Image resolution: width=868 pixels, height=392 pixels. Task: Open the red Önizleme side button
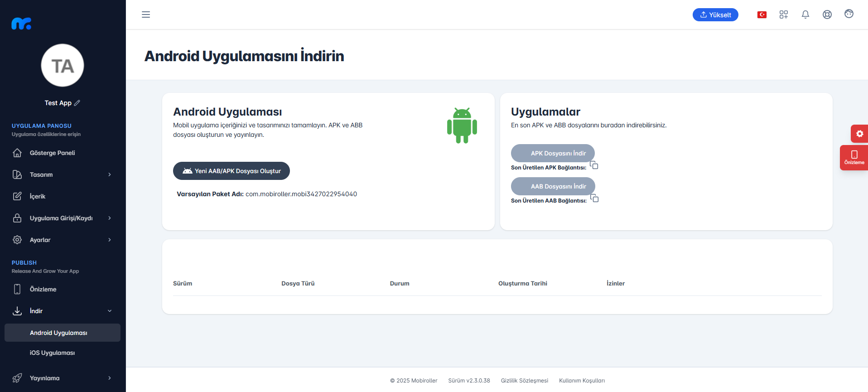click(854, 158)
